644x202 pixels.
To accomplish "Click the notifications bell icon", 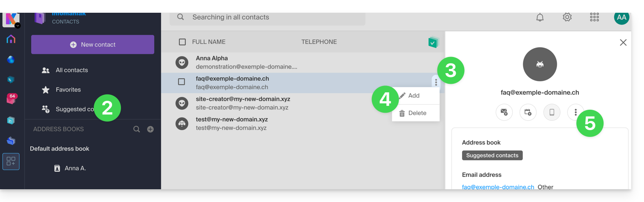I will [540, 17].
